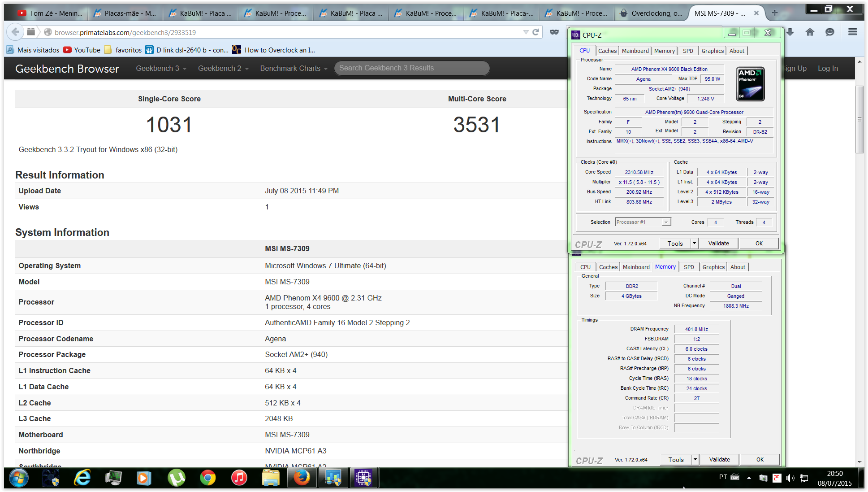Click the chat smiley toolbar icon
This screenshot has height=492, width=868.
[x=830, y=32]
